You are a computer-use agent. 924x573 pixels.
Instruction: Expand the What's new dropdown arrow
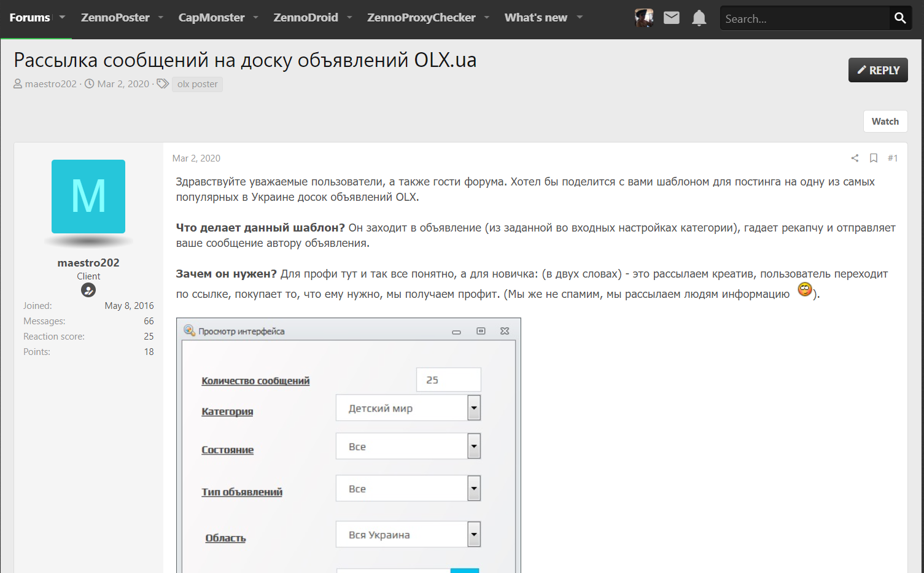point(580,18)
